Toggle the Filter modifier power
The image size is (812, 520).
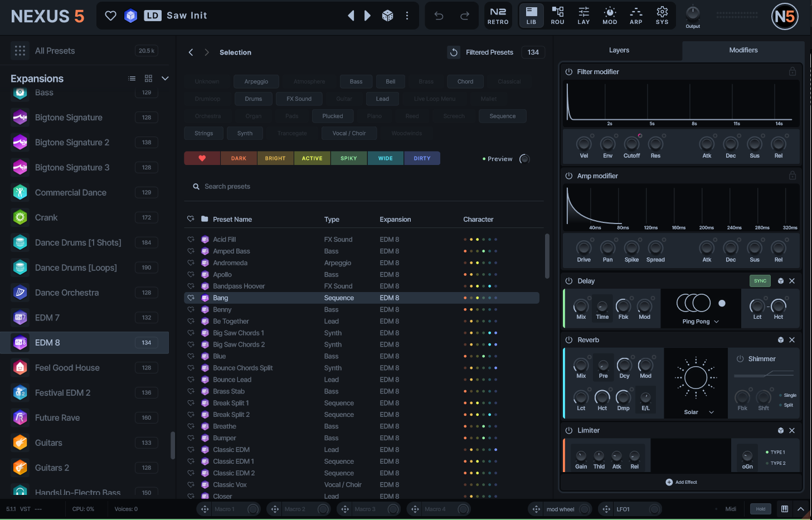click(569, 72)
